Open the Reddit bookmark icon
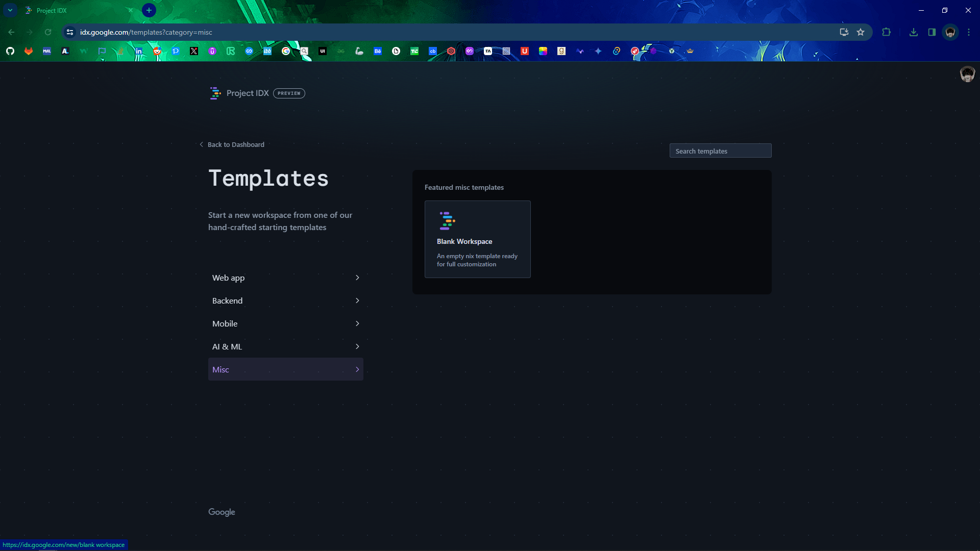980x551 pixels. tap(157, 51)
